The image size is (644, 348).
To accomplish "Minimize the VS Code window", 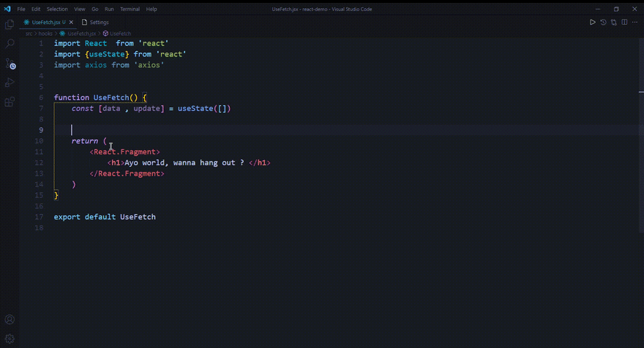I will point(598,9).
